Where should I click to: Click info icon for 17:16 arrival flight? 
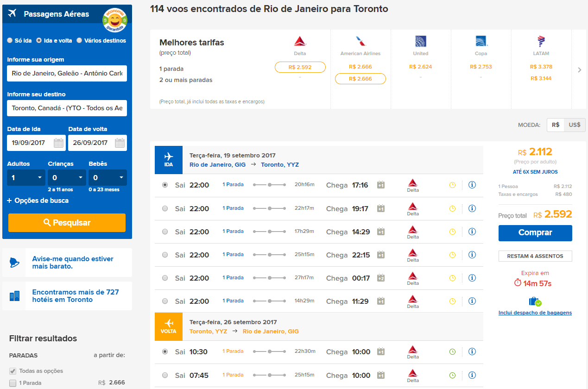click(x=472, y=185)
